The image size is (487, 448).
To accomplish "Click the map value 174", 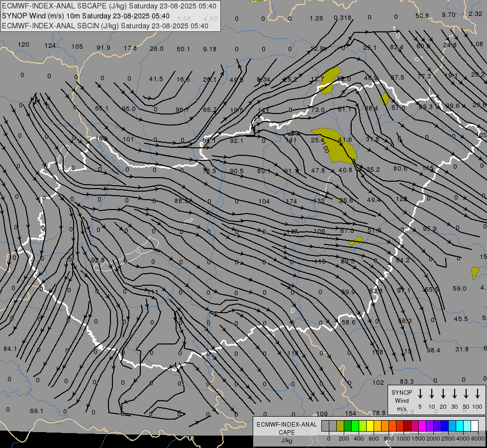I will click(292, 202).
